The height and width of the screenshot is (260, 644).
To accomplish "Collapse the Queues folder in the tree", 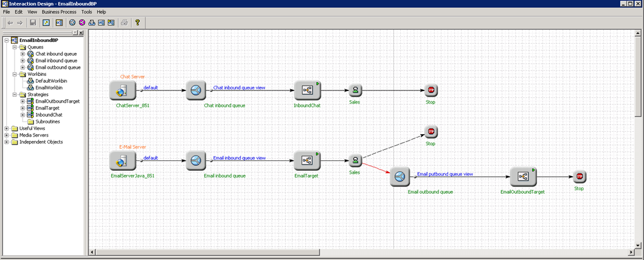I will pos(15,47).
